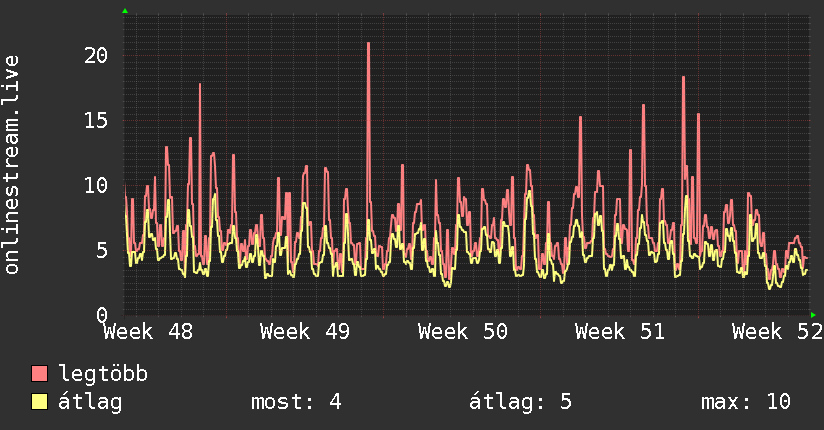824x430 pixels.
Task: Select the átlag legend label
Action: tap(90, 402)
